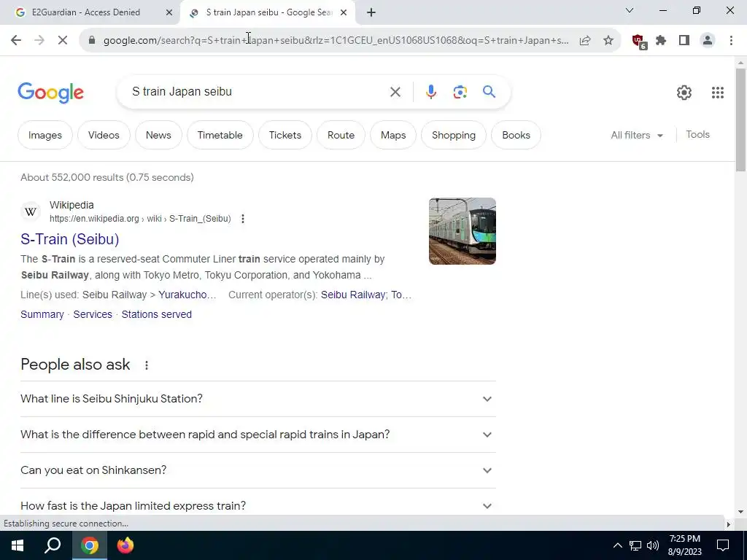The height and width of the screenshot is (560, 747).
Task: Click the share page icon in address bar
Action: pyautogui.click(x=585, y=41)
